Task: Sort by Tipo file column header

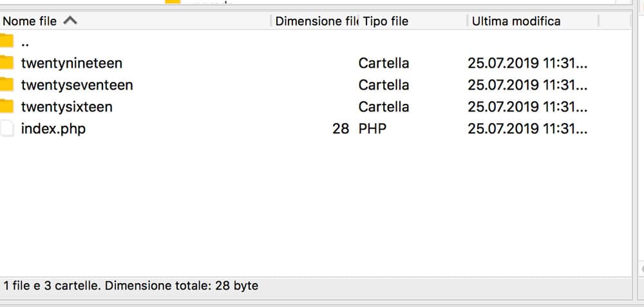Action: tap(385, 21)
